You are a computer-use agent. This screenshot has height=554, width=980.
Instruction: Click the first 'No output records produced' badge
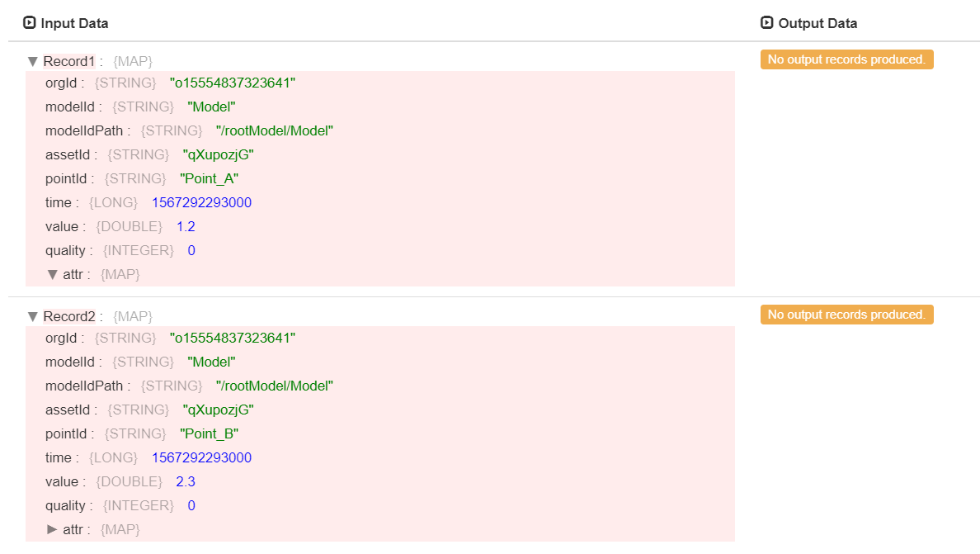pyautogui.click(x=846, y=59)
